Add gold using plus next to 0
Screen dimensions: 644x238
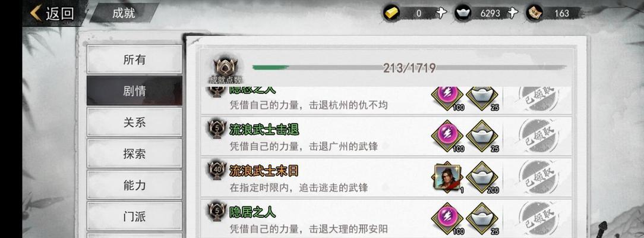[x=441, y=13]
